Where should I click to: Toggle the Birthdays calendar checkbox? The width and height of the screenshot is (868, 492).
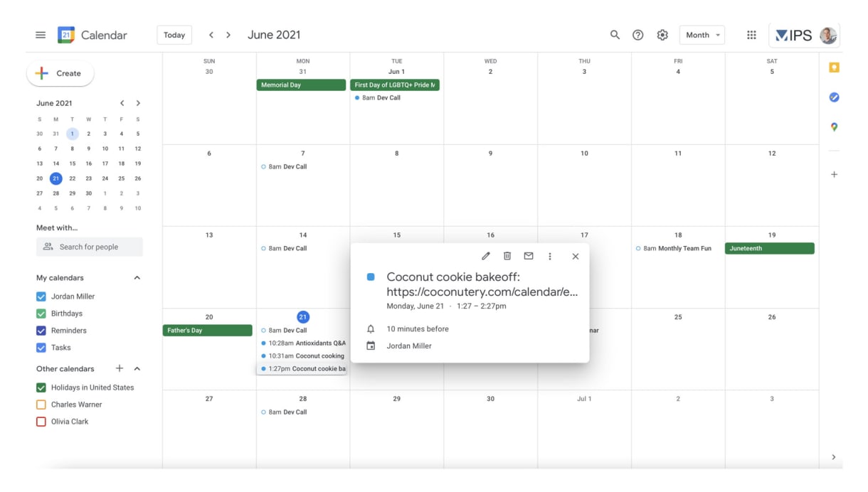[x=41, y=314]
